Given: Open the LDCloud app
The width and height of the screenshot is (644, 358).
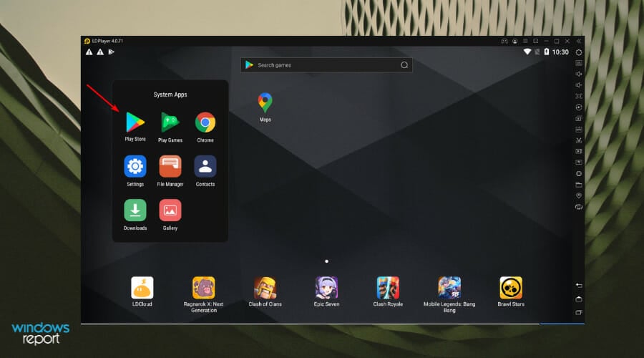Looking at the screenshot, I should (x=142, y=288).
